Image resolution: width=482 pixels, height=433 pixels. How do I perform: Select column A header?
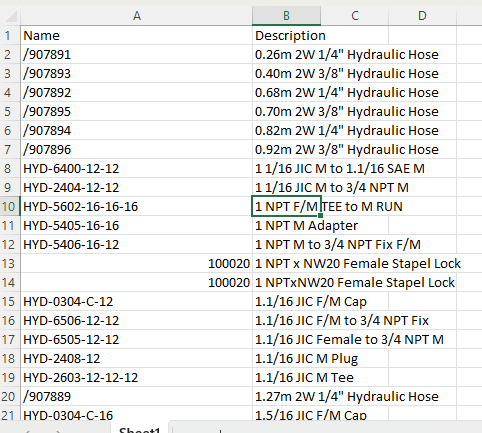[137, 16]
